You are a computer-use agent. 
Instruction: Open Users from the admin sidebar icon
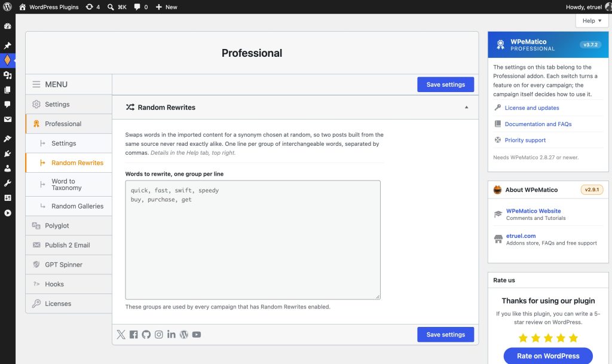tap(7, 168)
